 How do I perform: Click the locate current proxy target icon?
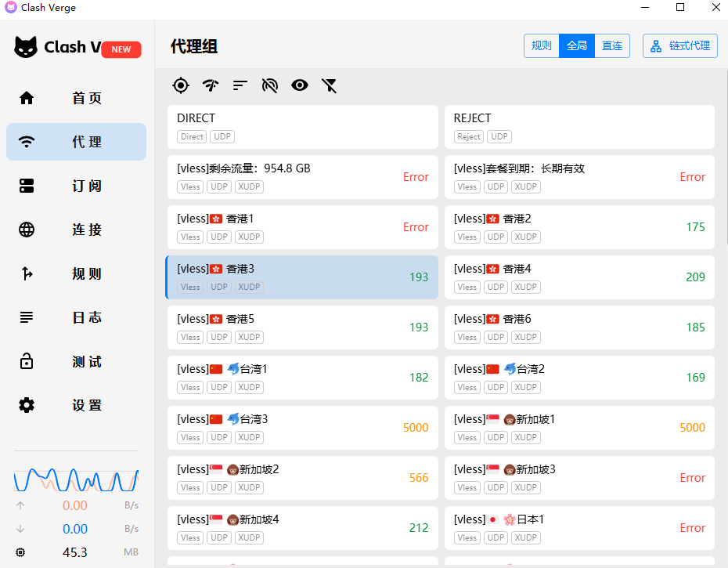tap(181, 85)
